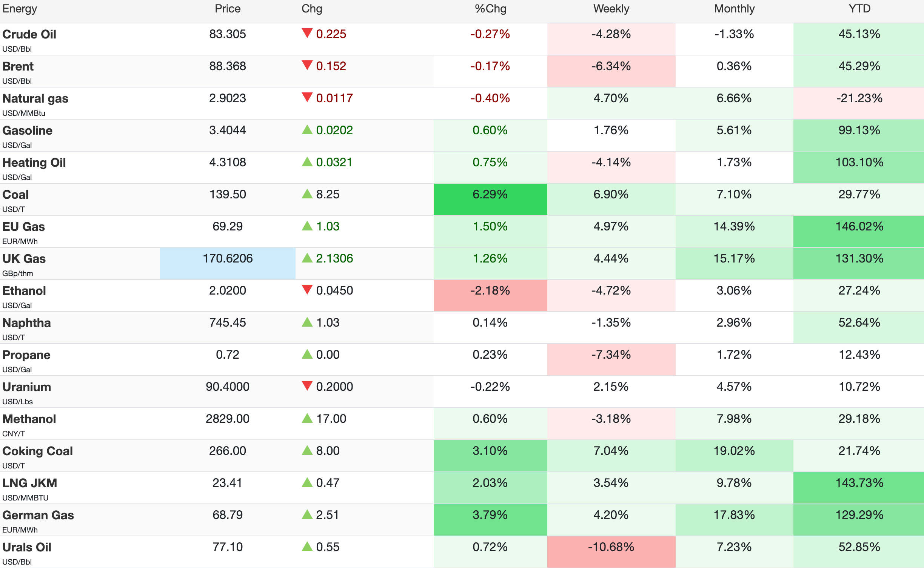Click the red down arrow for Uranium

[307, 386]
